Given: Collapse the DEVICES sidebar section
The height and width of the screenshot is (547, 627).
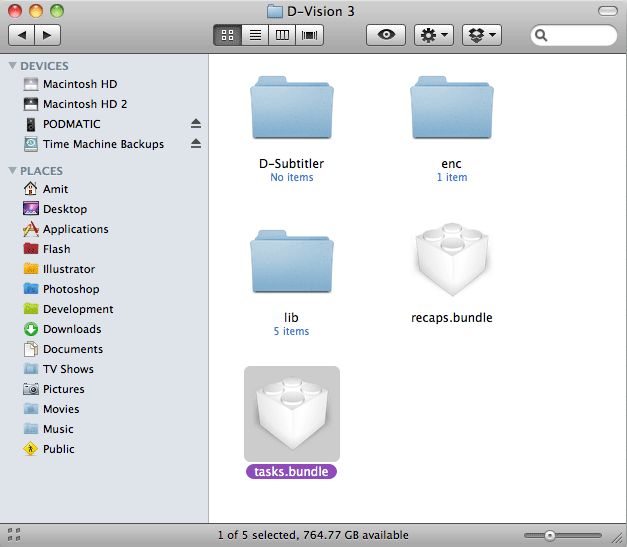Looking at the screenshot, I should 12,66.
